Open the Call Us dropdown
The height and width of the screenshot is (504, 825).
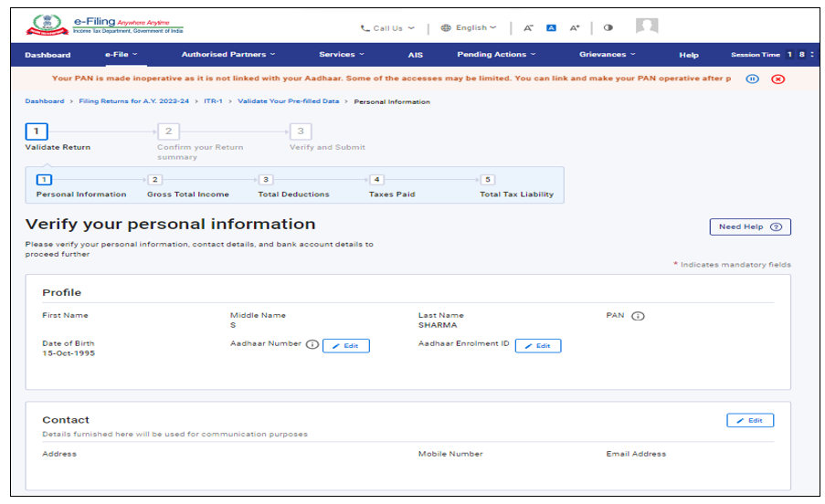click(x=387, y=28)
